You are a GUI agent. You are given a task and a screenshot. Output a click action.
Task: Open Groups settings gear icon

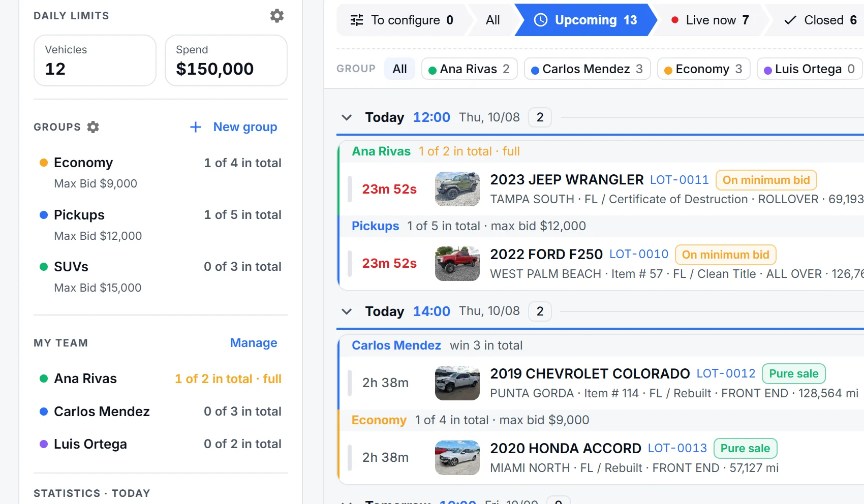point(93,127)
